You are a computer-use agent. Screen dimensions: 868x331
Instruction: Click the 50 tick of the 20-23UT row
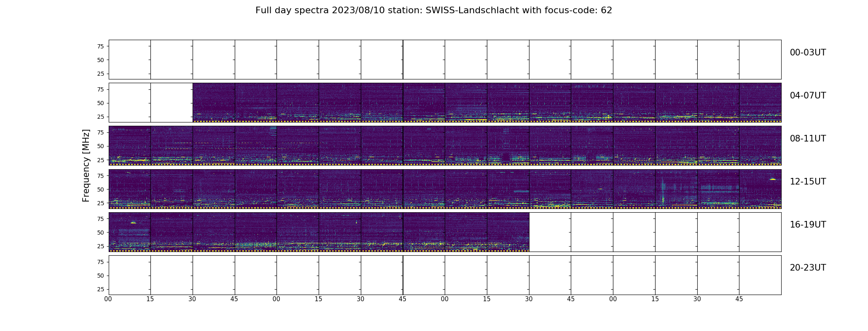pos(100,276)
